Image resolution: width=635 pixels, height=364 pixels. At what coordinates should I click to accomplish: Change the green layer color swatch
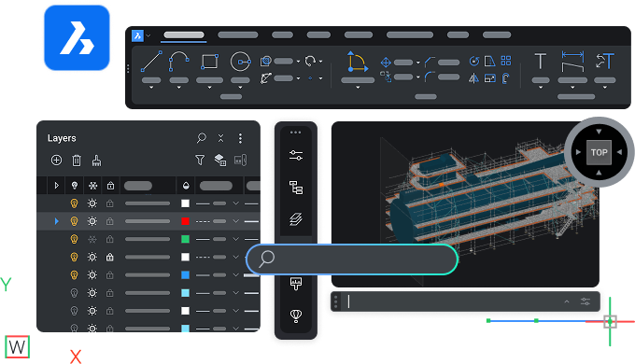[185, 239]
